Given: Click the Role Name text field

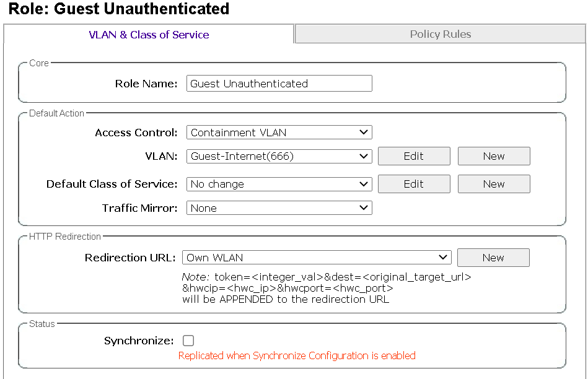Looking at the screenshot, I should tap(279, 84).
